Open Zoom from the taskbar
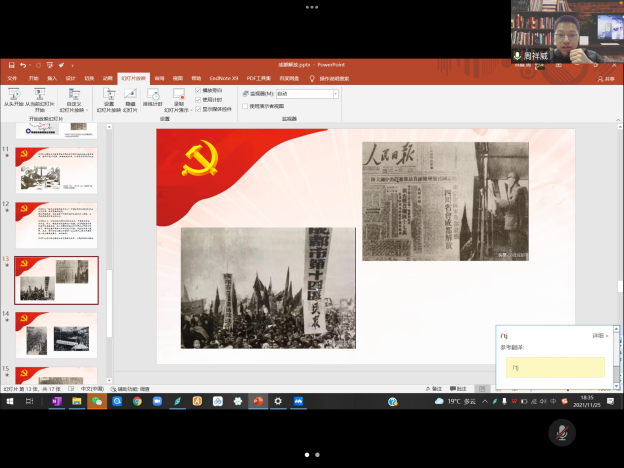Image resolution: width=624 pixels, height=468 pixels. click(x=158, y=402)
